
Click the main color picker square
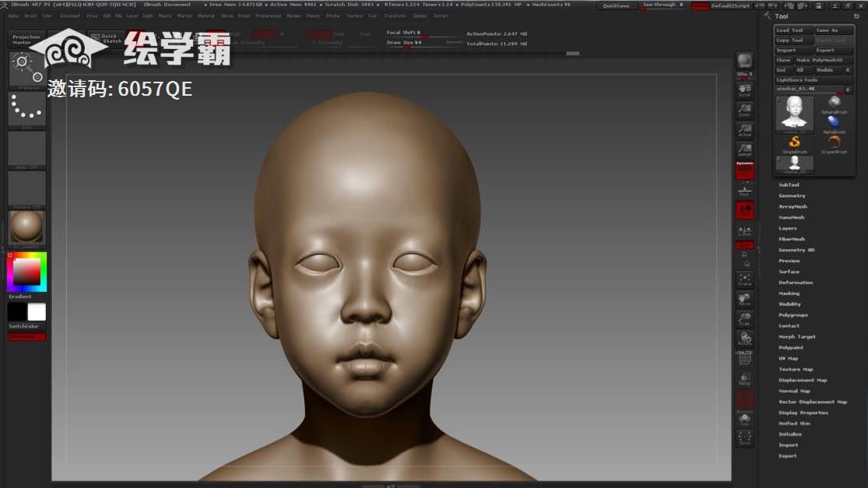click(x=26, y=272)
